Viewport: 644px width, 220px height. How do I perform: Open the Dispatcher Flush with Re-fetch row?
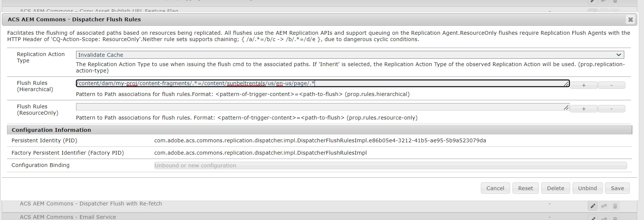[x=91, y=204]
